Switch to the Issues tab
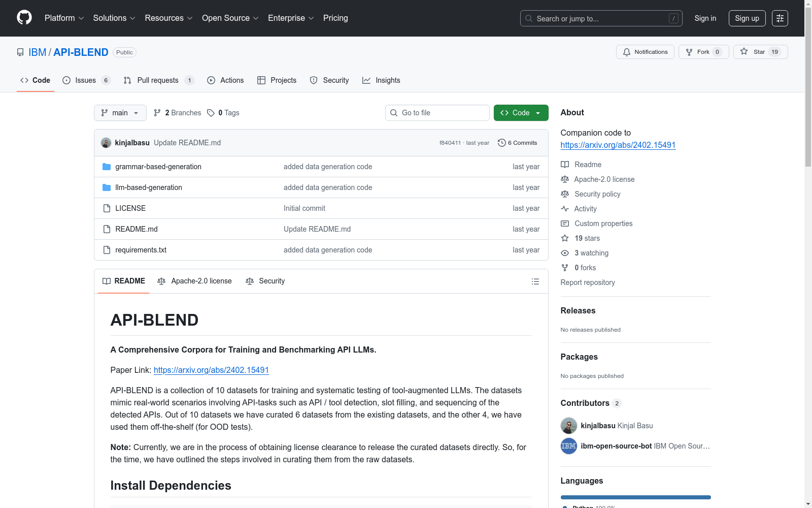 click(86, 80)
